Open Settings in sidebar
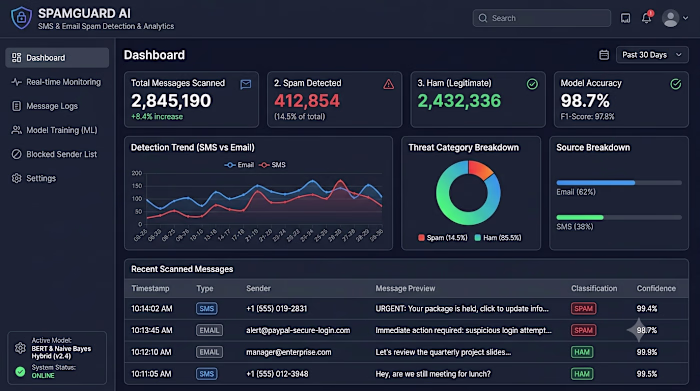Viewport: 700px width, 391px height. pyautogui.click(x=57, y=178)
